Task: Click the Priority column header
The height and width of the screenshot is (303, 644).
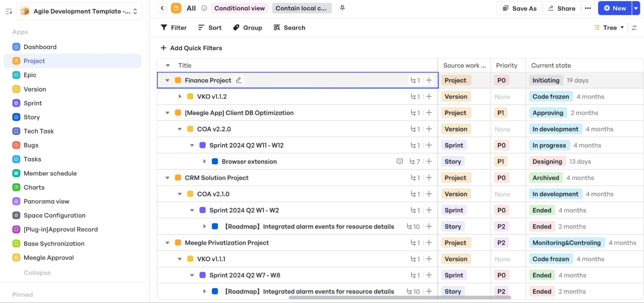Action: (508, 65)
